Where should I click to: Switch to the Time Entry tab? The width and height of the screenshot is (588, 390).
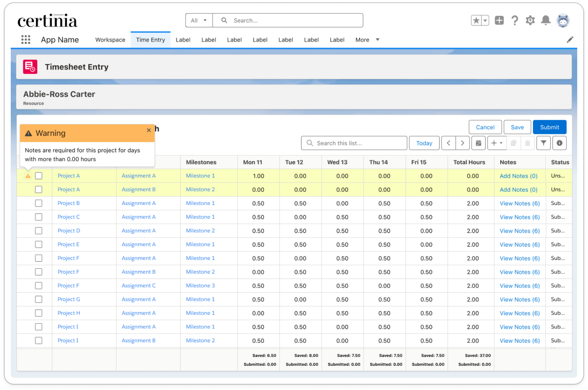tap(150, 40)
